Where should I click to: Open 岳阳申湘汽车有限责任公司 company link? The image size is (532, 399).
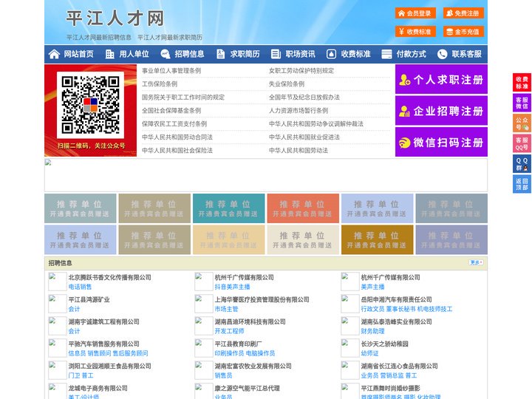(396, 299)
